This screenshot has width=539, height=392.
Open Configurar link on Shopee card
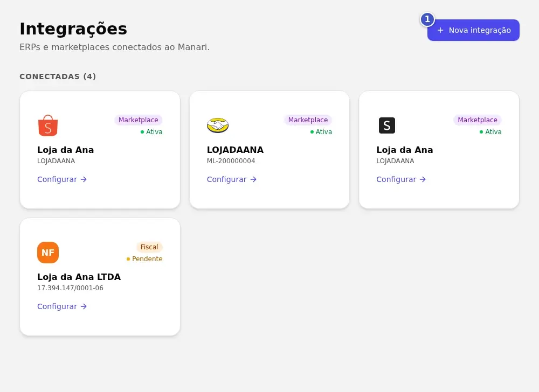[x=62, y=179]
